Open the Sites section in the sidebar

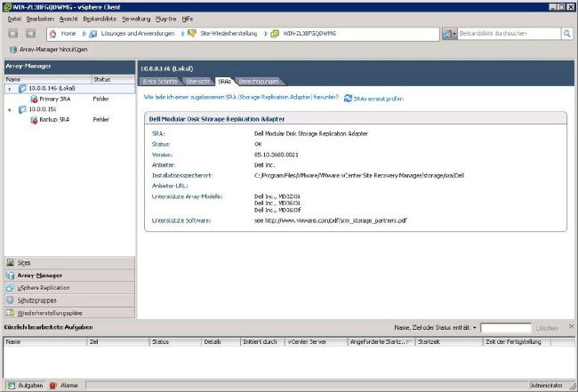click(24, 263)
